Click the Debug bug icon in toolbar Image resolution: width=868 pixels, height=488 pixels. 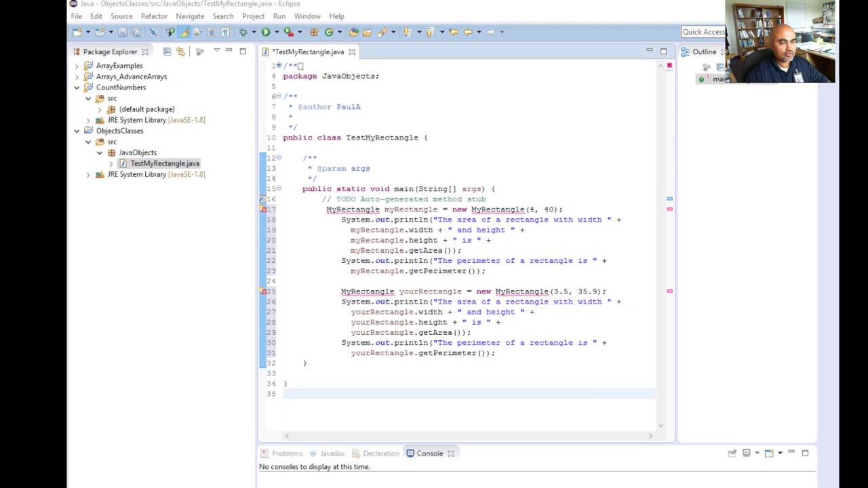243,32
